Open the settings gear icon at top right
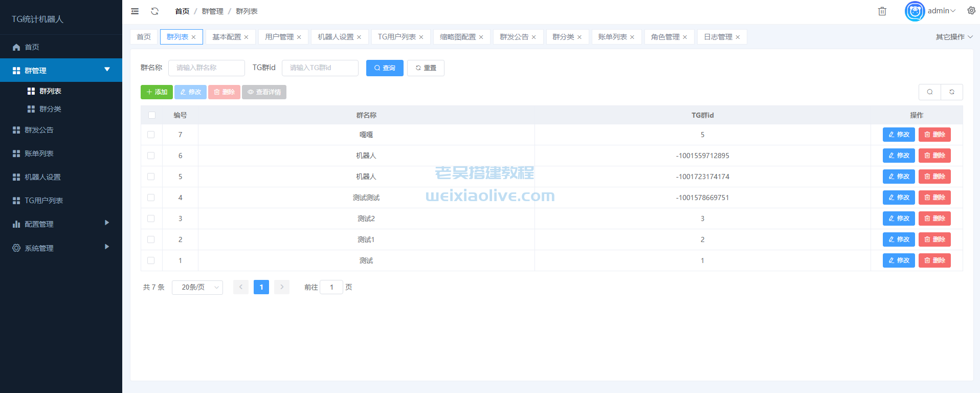The width and height of the screenshot is (980, 393). [x=971, y=11]
